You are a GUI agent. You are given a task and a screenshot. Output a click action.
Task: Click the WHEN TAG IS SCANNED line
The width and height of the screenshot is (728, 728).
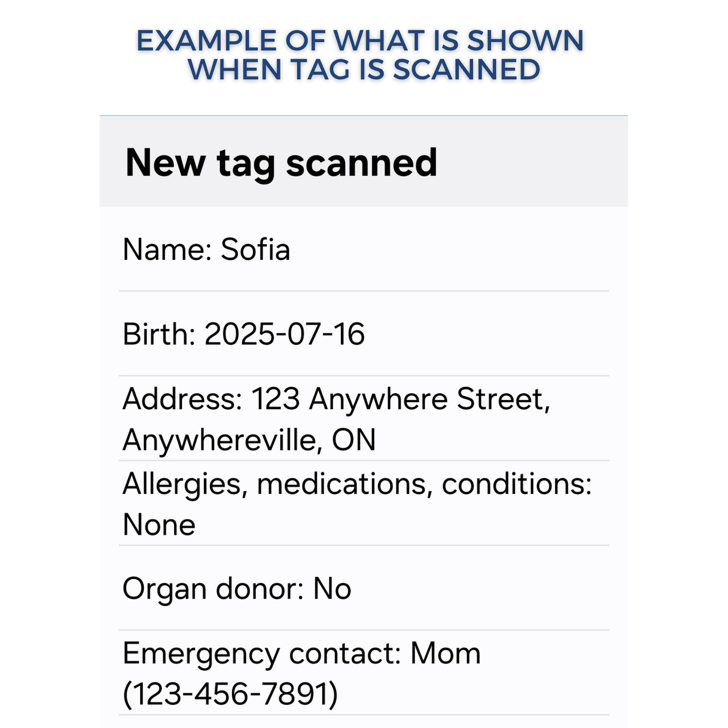(x=364, y=69)
